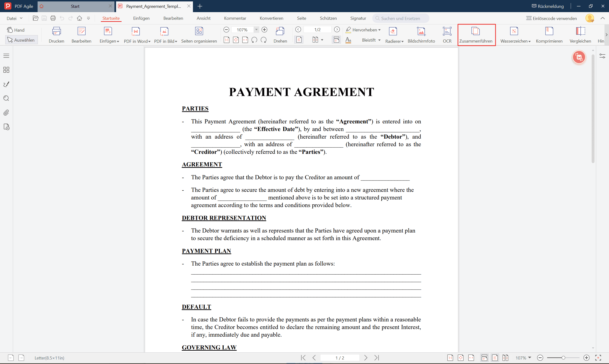Collapse the ribbon with chevron
This screenshot has height=364, width=609.
click(603, 18)
